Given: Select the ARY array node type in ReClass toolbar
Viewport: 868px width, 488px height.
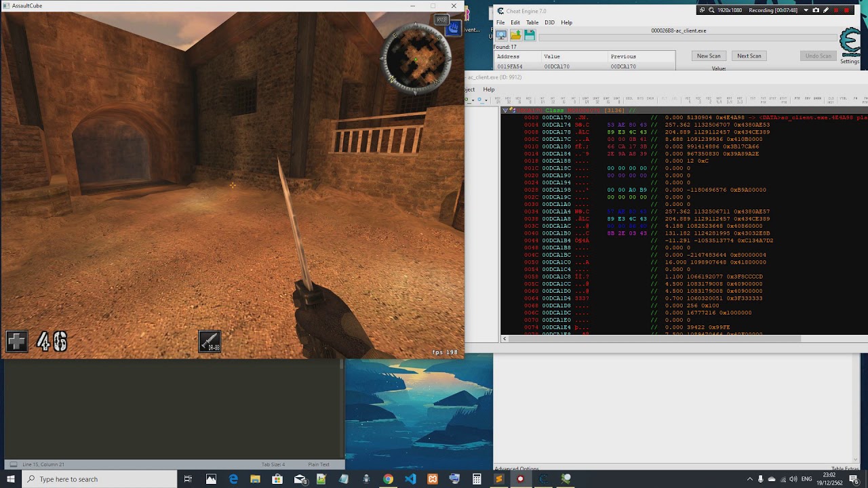Looking at the screenshot, I should 808,98.
